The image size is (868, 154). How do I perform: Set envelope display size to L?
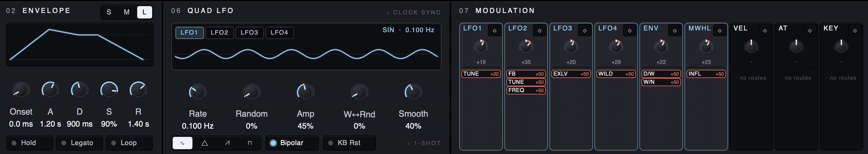point(144,12)
